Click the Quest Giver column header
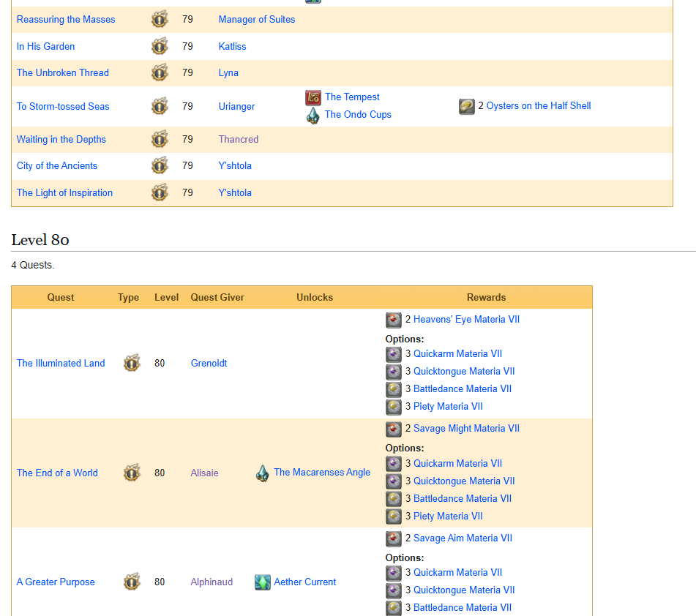Viewport: 696px width, 616px height. (217, 297)
